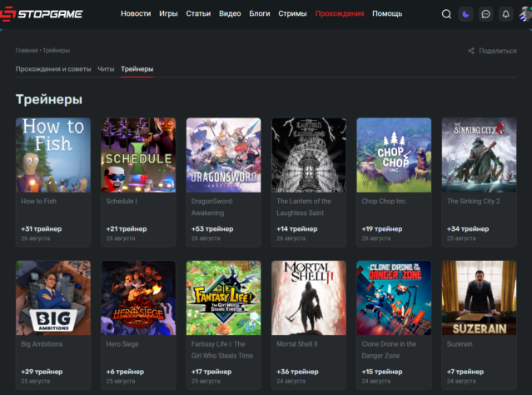Open the Блоги menu item
The width and height of the screenshot is (532, 395).
point(260,13)
